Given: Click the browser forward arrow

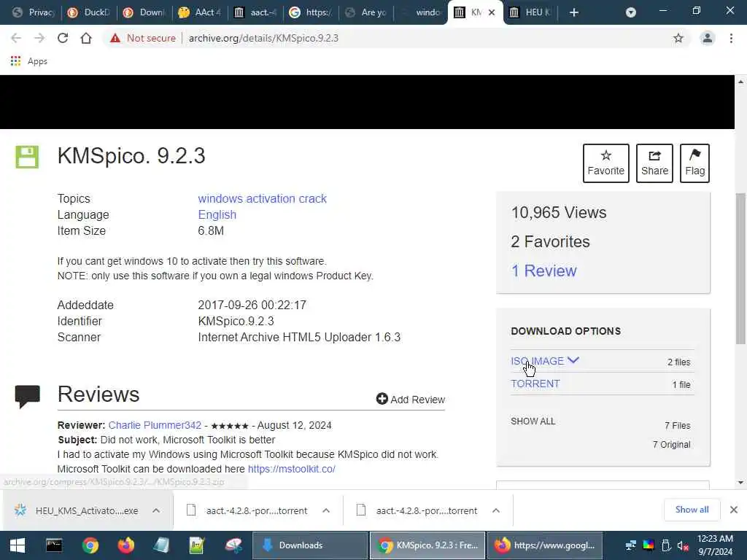Looking at the screenshot, I should (x=39, y=38).
